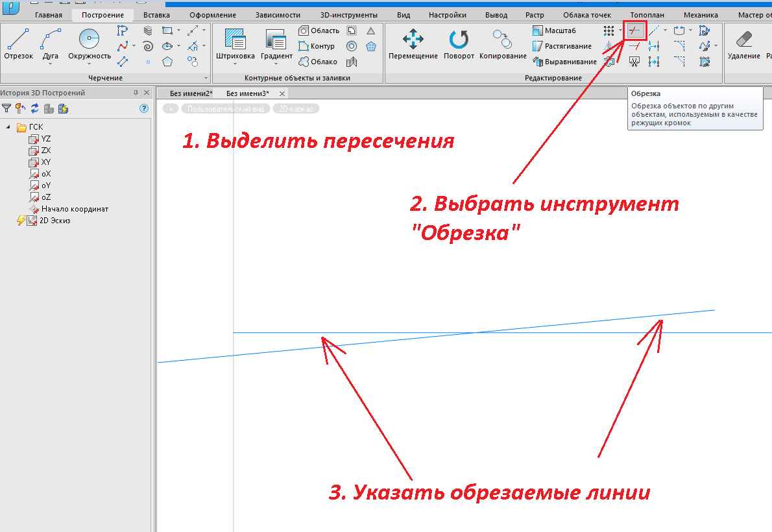Image resolution: width=772 pixels, height=532 pixels.
Task: Click the Область region button
Action: tap(319, 30)
